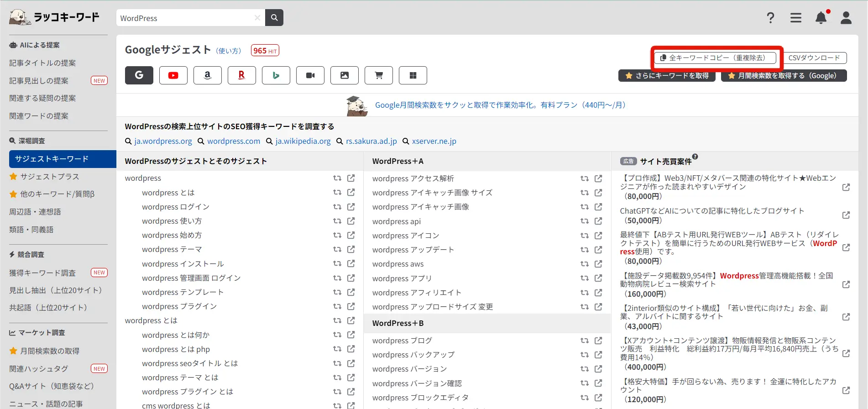Open ja.wikipedia.org keyword research link
Viewport: 868px width, 409px height.
pyautogui.click(x=303, y=141)
